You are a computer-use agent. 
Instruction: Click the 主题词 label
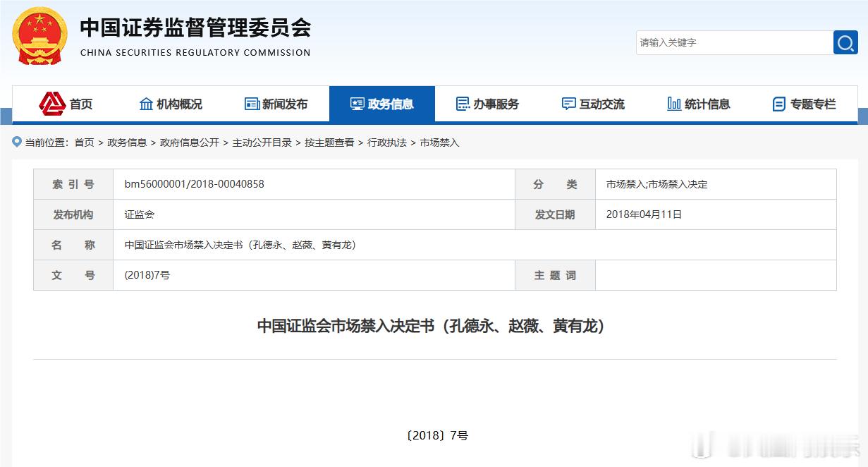pos(555,275)
